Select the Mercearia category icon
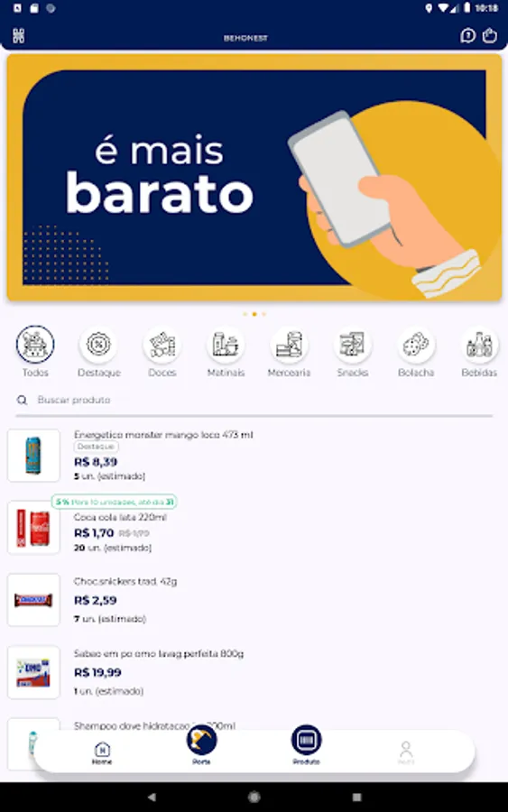 click(x=289, y=345)
